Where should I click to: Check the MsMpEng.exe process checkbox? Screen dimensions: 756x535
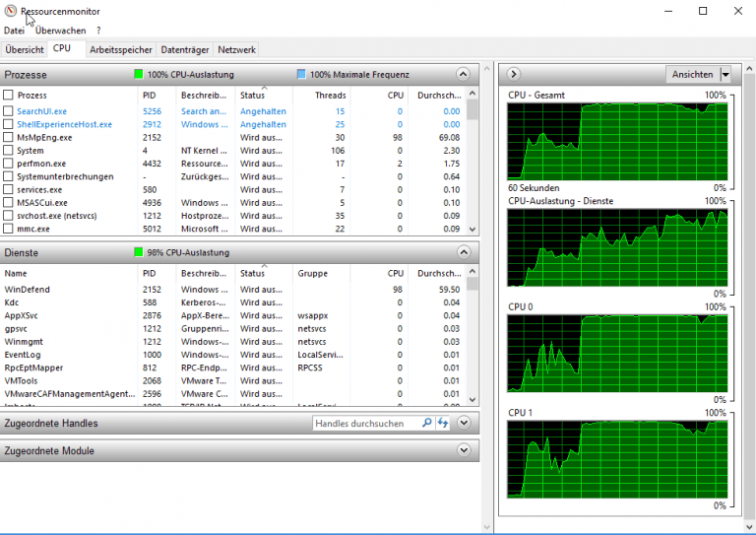[x=8, y=137]
